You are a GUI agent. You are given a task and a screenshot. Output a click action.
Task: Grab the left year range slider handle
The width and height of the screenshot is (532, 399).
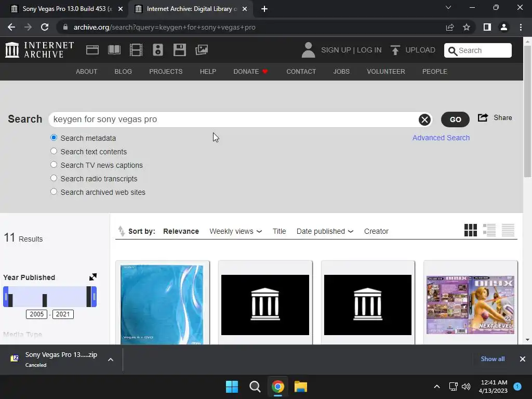(x=5, y=297)
